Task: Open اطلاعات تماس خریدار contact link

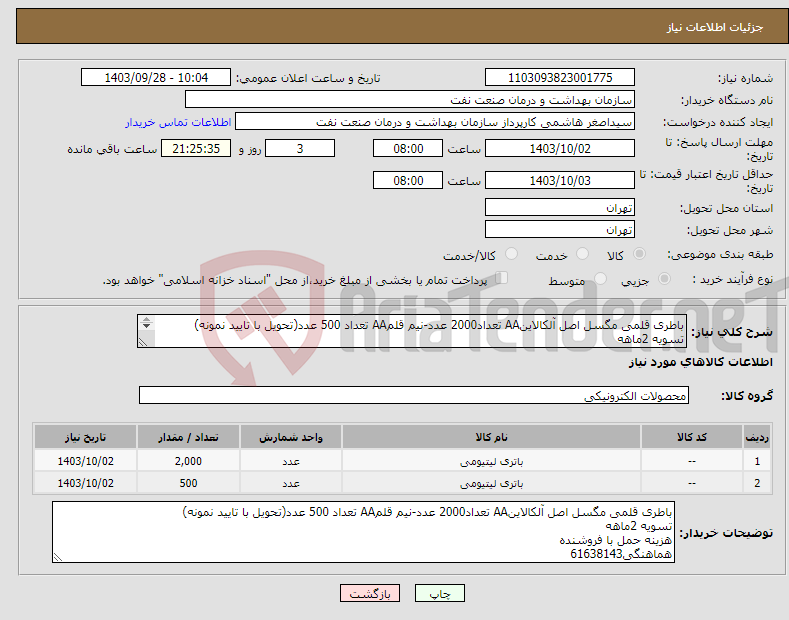Action: click(178, 122)
